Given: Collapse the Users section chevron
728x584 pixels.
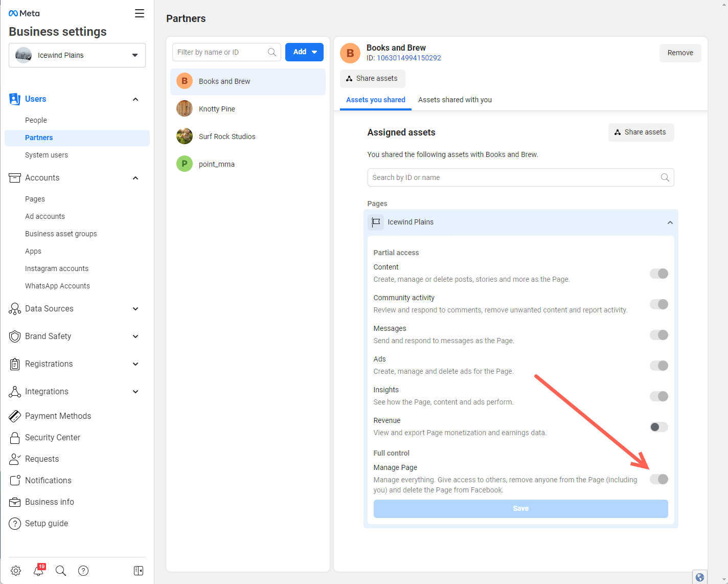Looking at the screenshot, I should [135, 99].
